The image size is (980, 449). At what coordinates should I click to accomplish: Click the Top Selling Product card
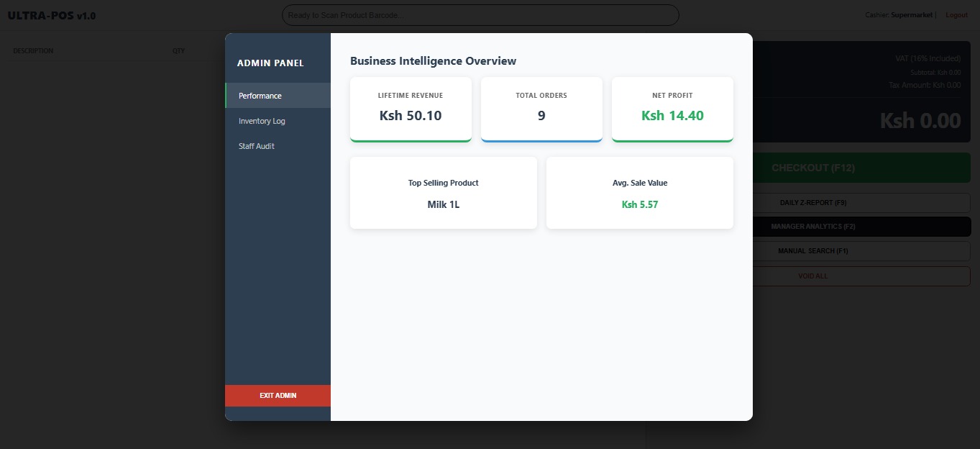click(443, 192)
